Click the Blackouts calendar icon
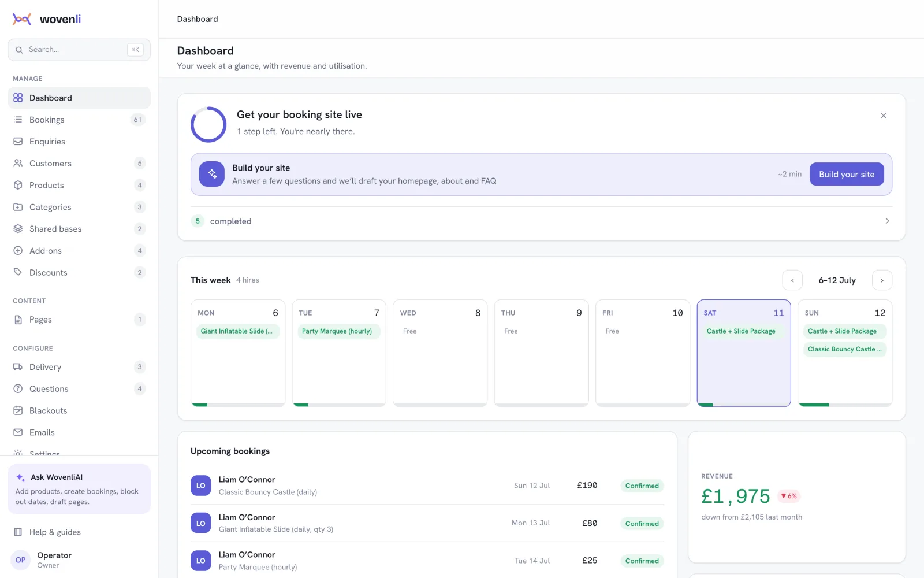Screen dimensions: 924x578 tap(18, 410)
